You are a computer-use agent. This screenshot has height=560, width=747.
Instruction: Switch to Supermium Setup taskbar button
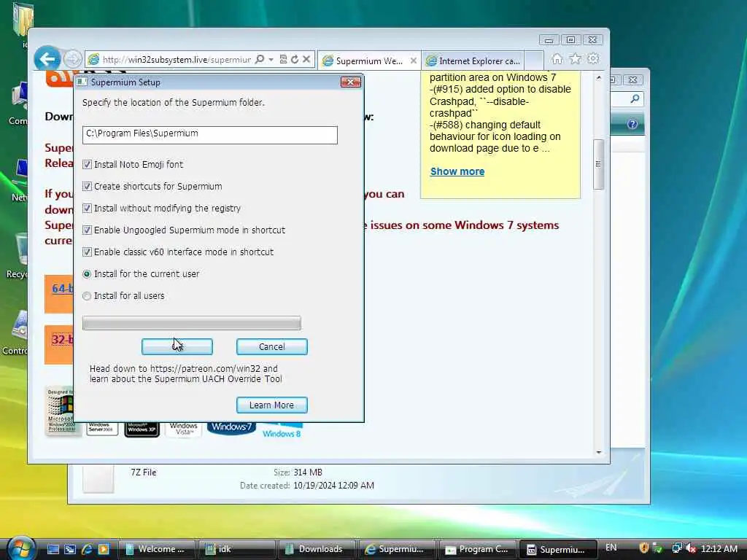(558, 550)
